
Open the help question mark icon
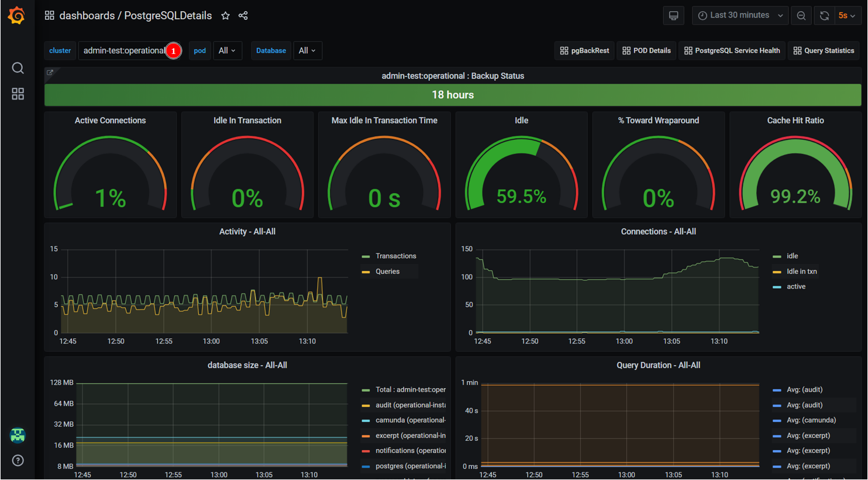[x=18, y=460]
